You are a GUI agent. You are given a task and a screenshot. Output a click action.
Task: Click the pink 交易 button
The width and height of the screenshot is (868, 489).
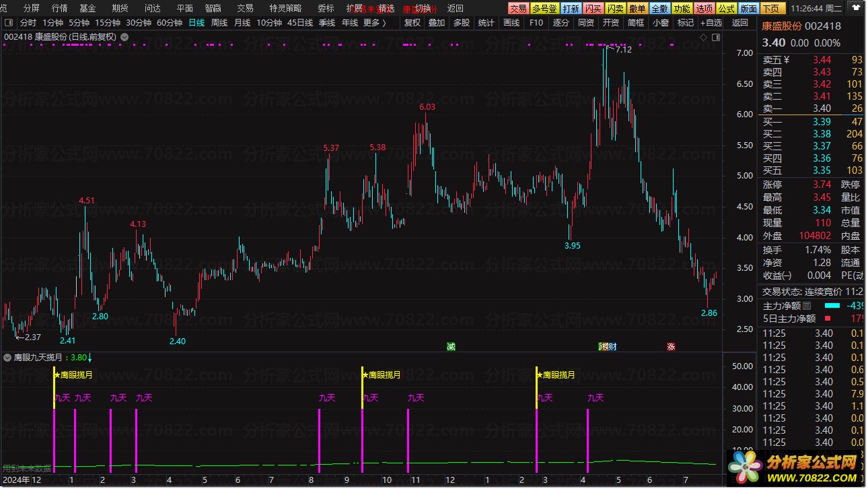click(x=518, y=9)
